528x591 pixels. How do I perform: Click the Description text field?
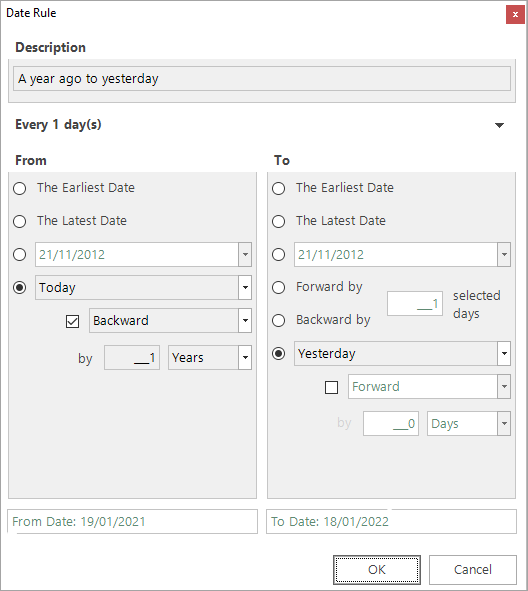(262, 78)
